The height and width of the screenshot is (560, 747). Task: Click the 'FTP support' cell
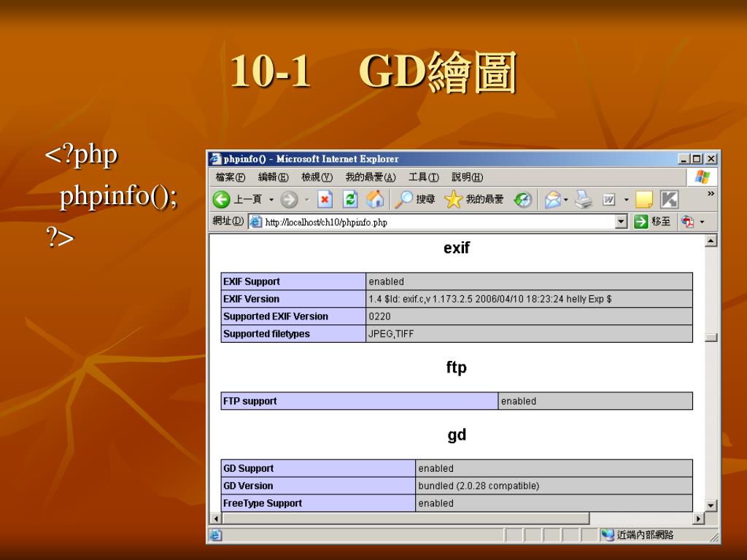[360, 401]
